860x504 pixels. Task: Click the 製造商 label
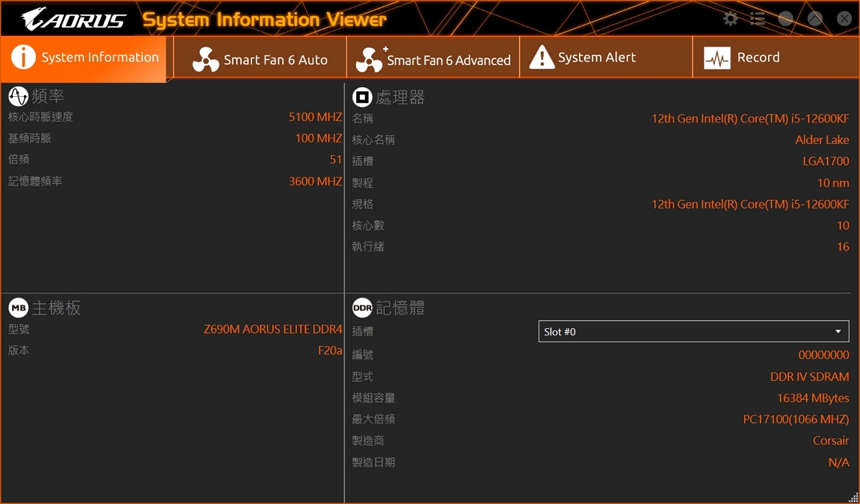click(368, 441)
